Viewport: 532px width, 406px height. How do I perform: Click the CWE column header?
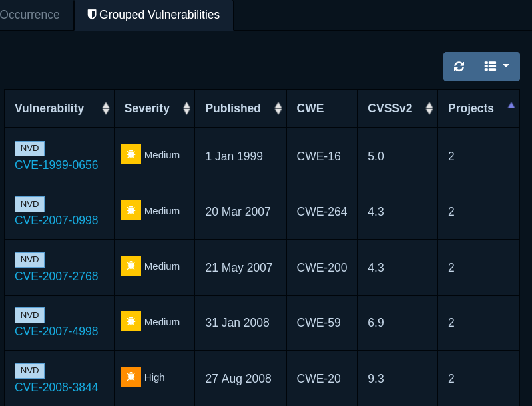click(322, 108)
